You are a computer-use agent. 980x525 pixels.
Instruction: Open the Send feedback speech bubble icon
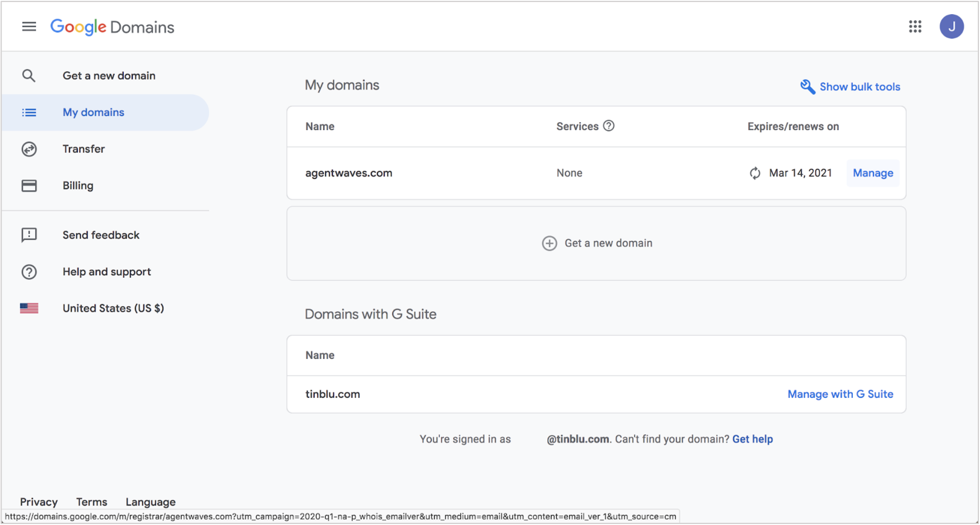[29, 235]
